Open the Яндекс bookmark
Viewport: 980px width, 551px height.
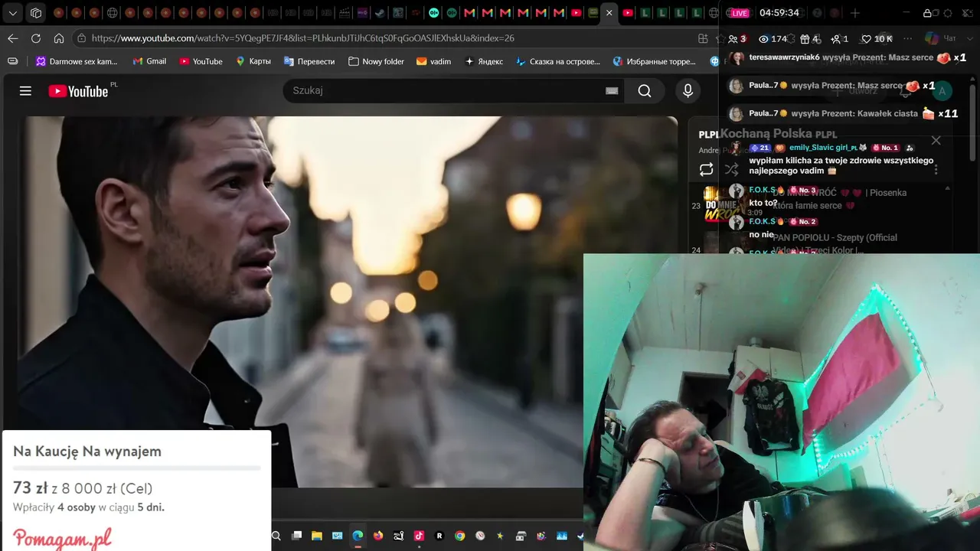click(x=484, y=61)
